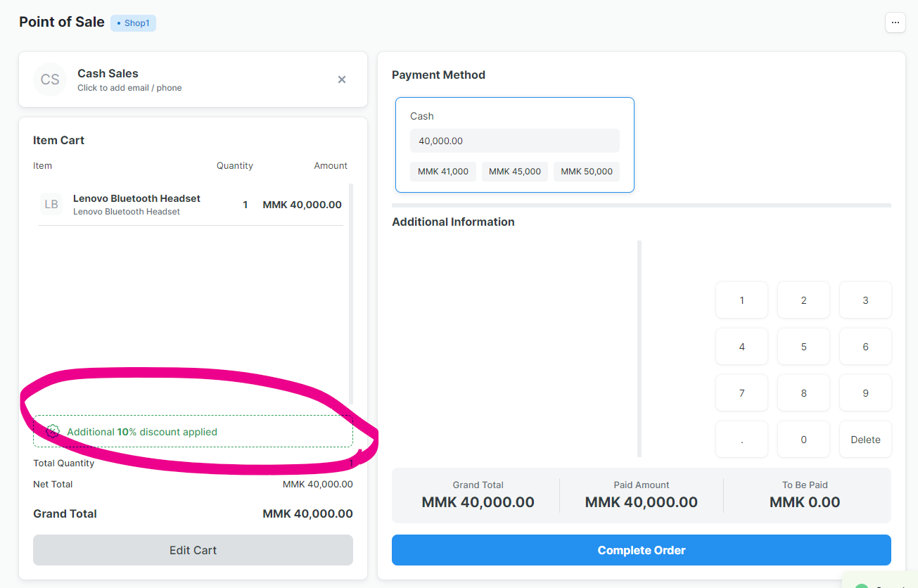Image resolution: width=918 pixels, height=588 pixels.
Task: Choose the MMK 50,000 quick amount
Action: (x=586, y=171)
